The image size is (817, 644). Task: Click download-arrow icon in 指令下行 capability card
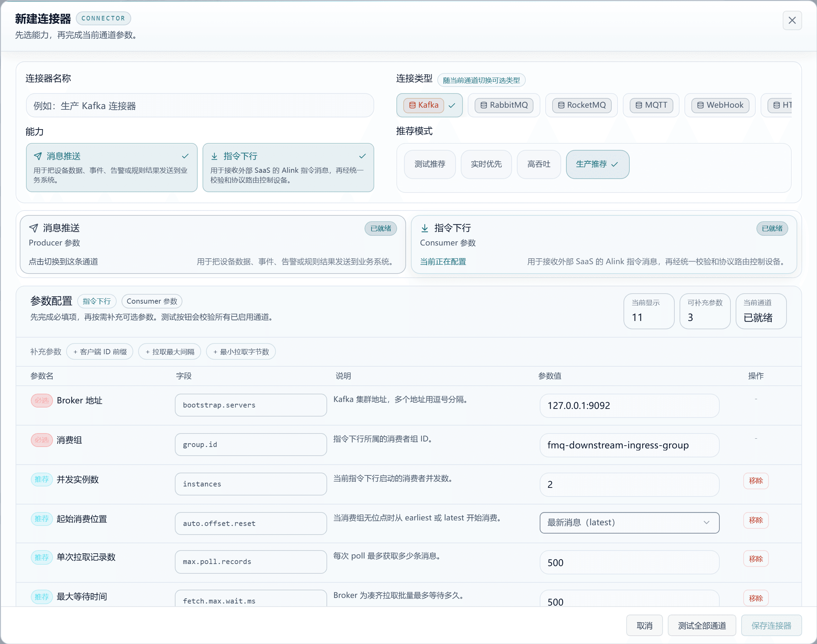click(x=214, y=156)
